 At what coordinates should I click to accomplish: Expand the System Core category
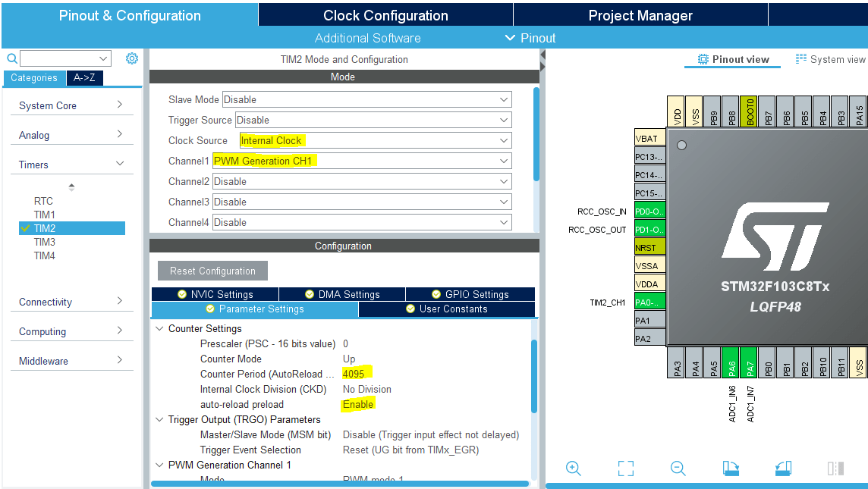pyautogui.click(x=72, y=105)
